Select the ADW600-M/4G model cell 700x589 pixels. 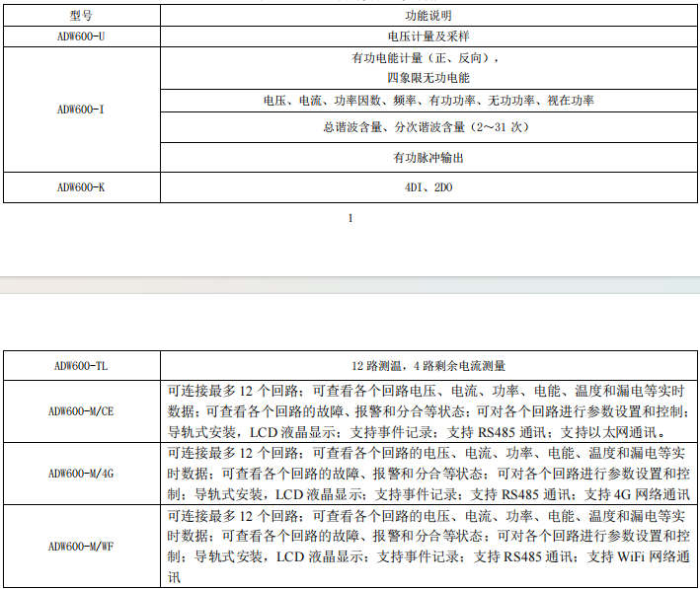pyautogui.click(x=82, y=474)
